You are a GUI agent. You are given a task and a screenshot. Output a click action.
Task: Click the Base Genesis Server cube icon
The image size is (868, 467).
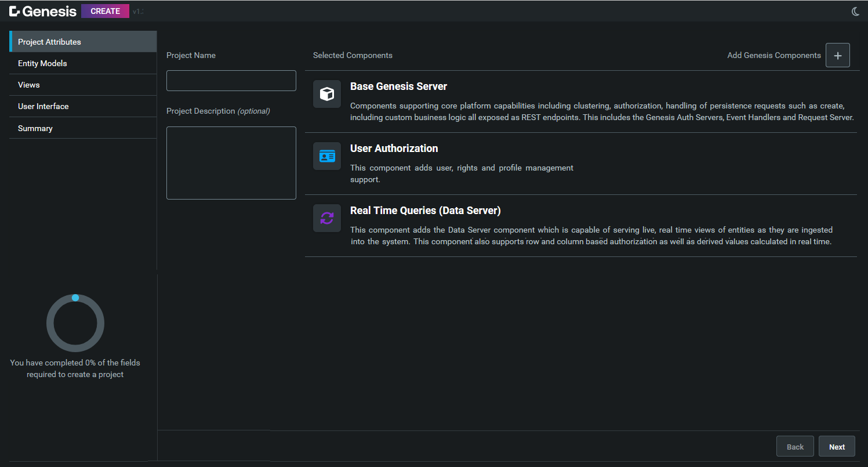[327, 94]
